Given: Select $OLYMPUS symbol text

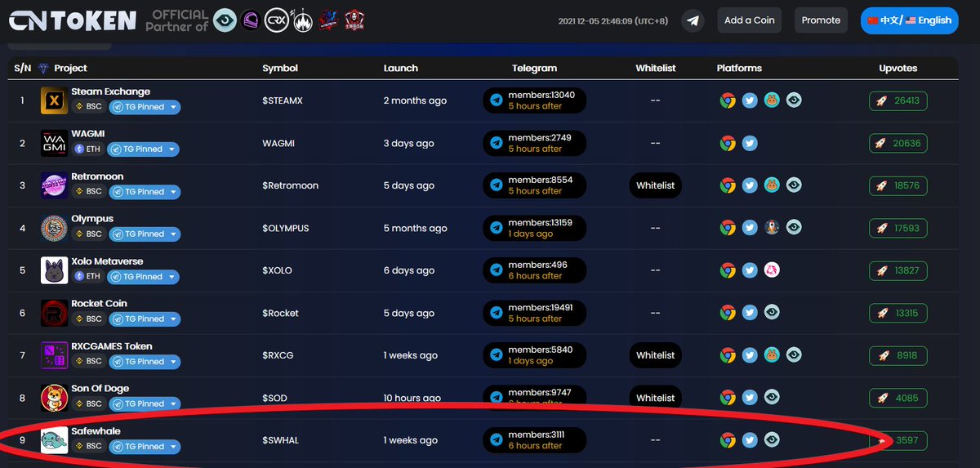Looking at the screenshot, I should point(286,229).
